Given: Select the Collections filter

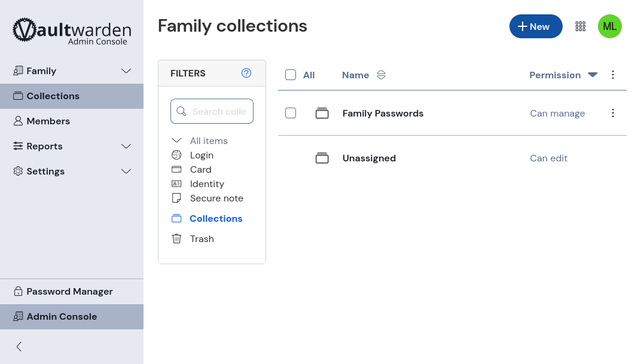Looking at the screenshot, I should [x=216, y=219].
